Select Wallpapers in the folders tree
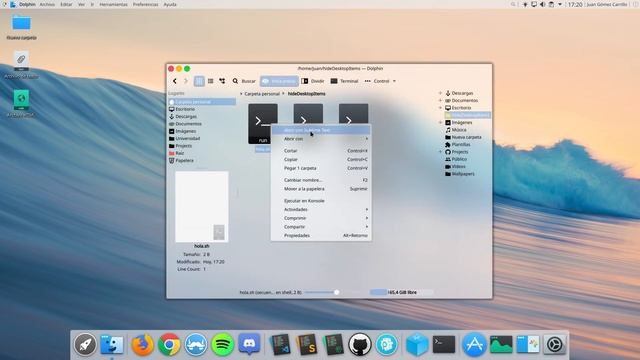The width and height of the screenshot is (640, 360). (x=460, y=174)
